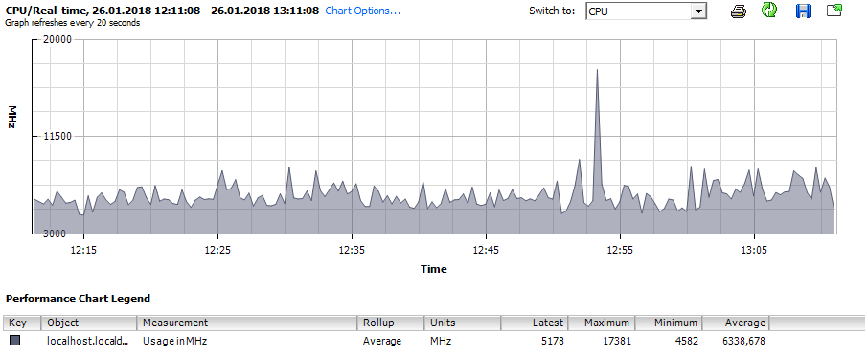Click the vertical MHz axis title

13,117
